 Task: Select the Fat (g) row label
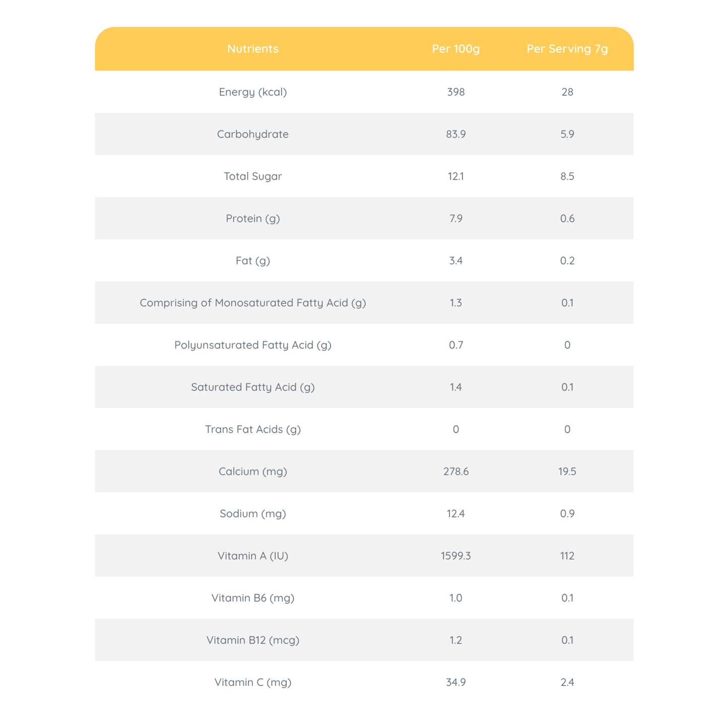tap(252, 261)
